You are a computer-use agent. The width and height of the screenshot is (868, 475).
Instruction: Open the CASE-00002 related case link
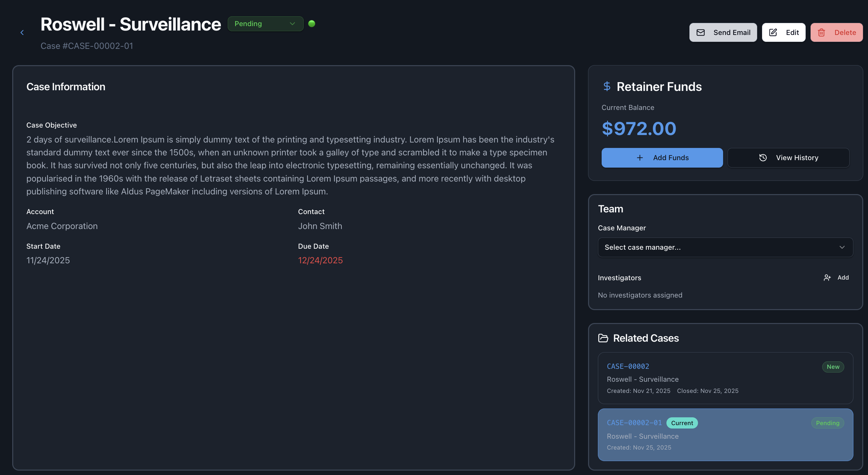[628, 366]
